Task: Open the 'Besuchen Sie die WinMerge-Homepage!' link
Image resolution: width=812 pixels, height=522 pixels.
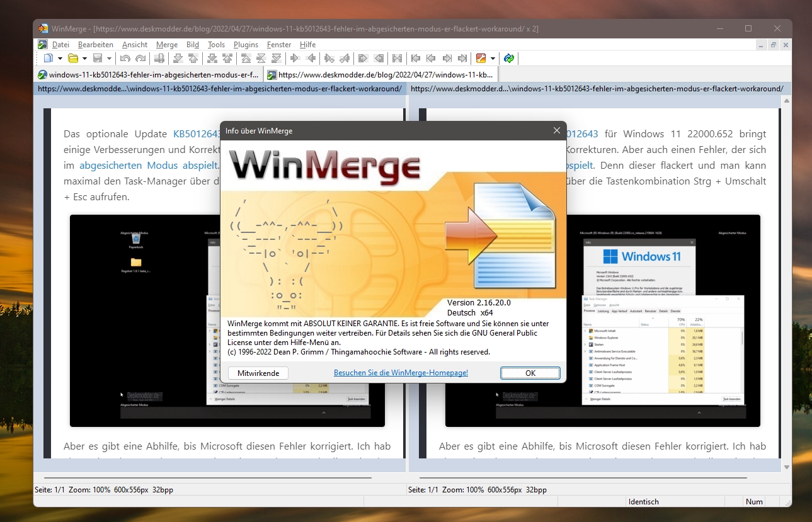Action: click(401, 373)
